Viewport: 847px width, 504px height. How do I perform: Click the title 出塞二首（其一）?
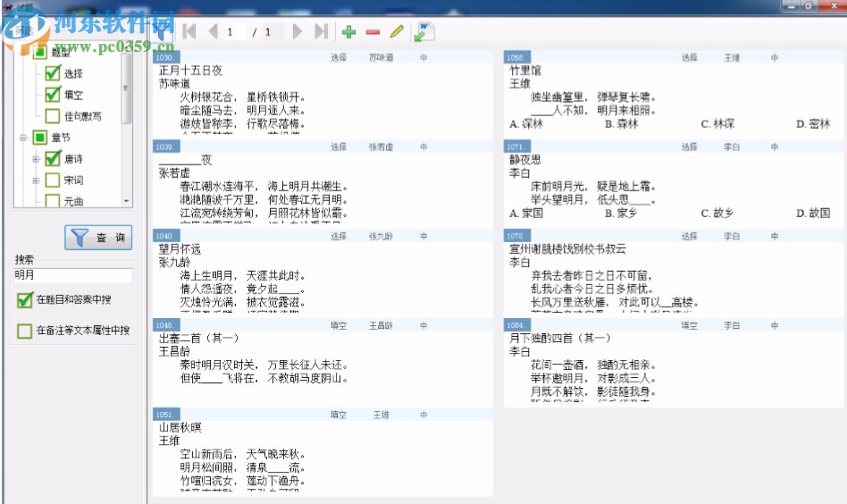pos(198,338)
